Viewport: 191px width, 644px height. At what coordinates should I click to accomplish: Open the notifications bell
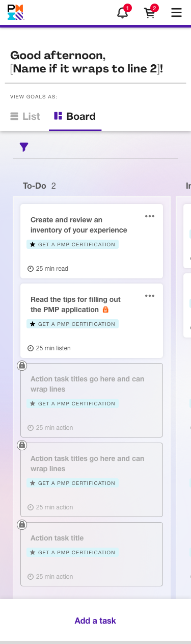click(x=123, y=12)
